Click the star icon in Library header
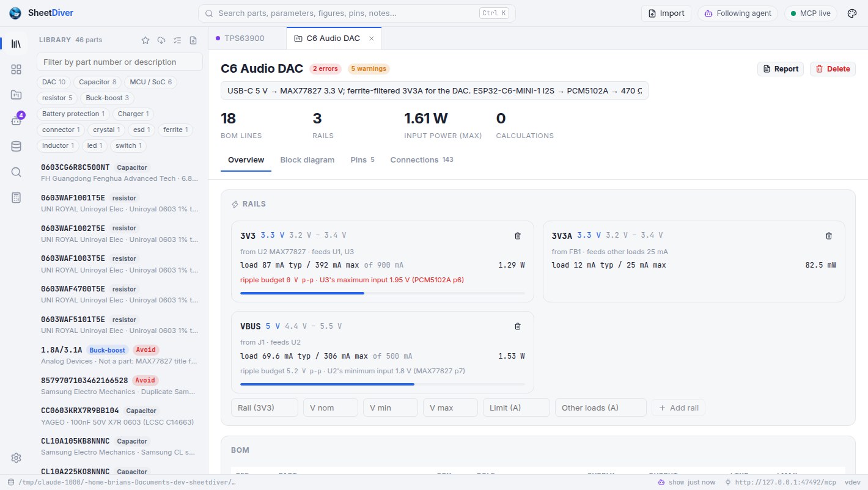The image size is (868, 490). click(145, 40)
